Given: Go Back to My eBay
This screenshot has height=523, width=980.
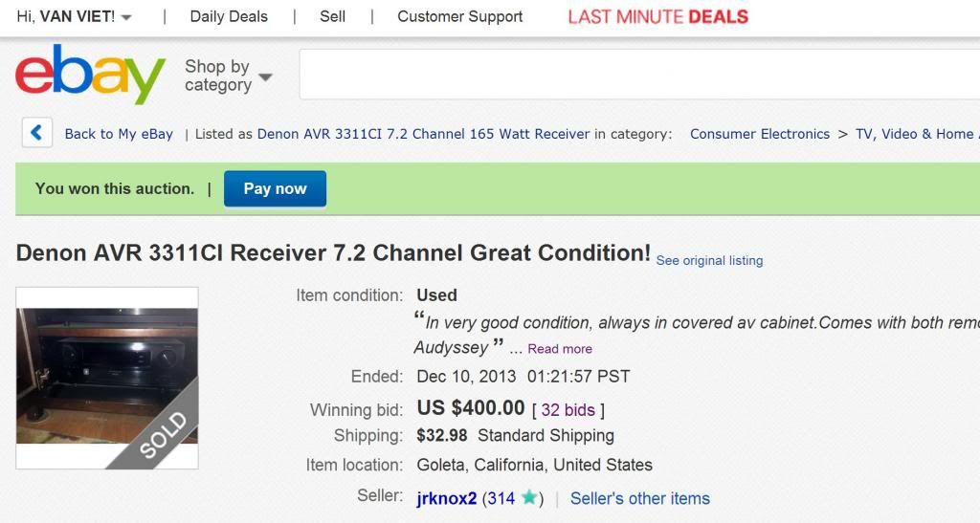Looking at the screenshot, I should (x=119, y=134).
